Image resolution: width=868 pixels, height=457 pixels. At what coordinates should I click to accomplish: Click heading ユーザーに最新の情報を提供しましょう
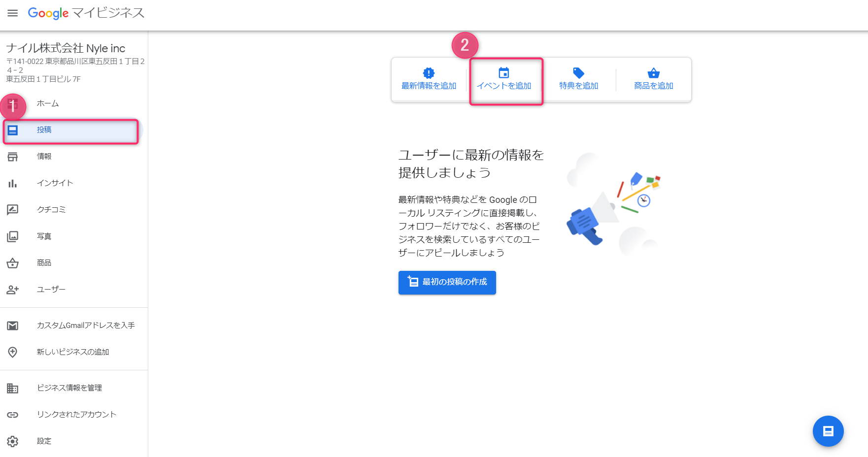pyautogui.click(x=471, y=164)
